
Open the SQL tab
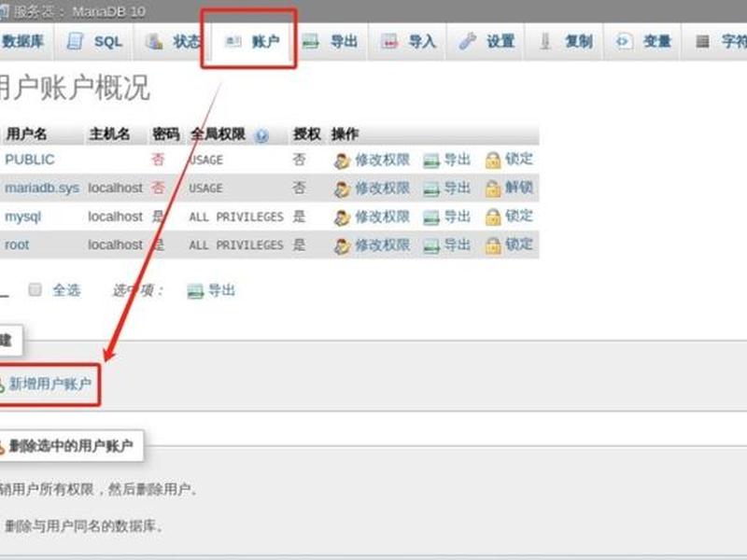pyautogui.click(x=94, y=42)
